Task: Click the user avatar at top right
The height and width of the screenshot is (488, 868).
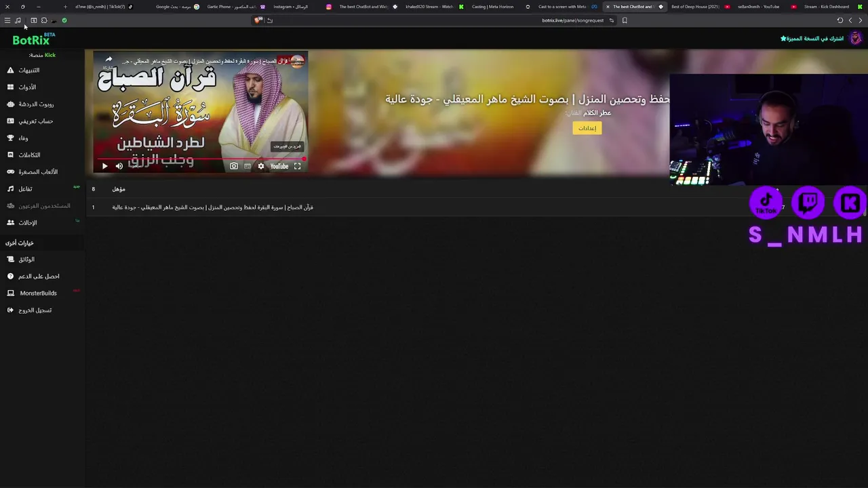Action: pos(856,39)
